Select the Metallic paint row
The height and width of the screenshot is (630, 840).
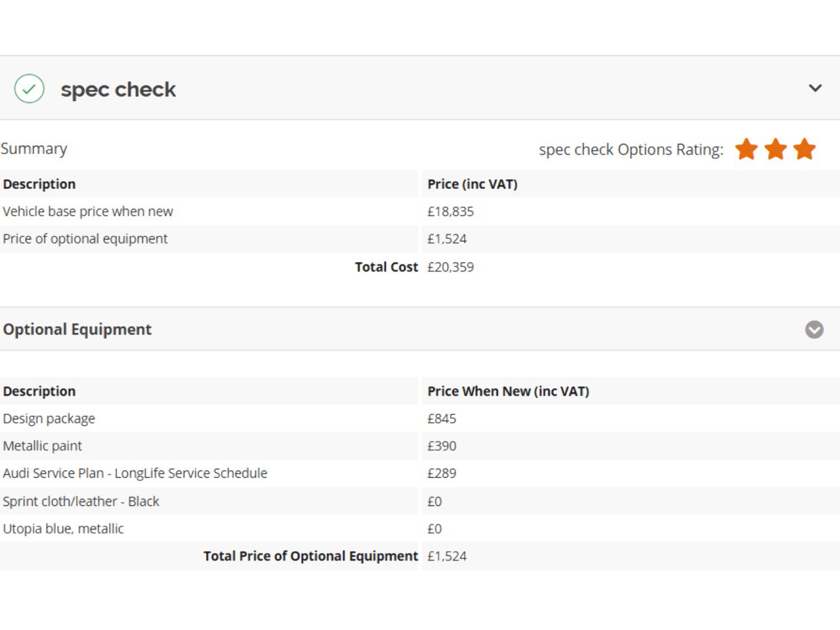click(43, 446)
